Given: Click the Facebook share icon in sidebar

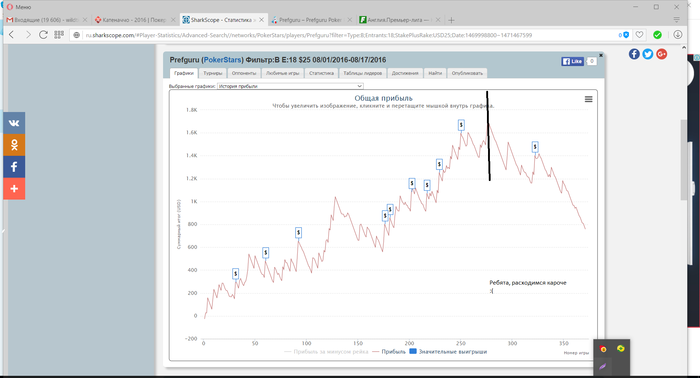Looking at the screenshot, I should tap(14, 167).
